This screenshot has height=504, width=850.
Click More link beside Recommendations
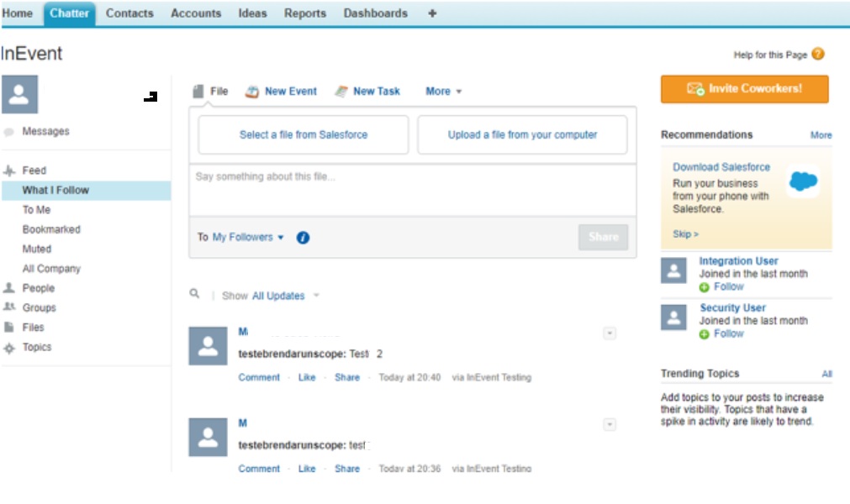coord(821,135)
